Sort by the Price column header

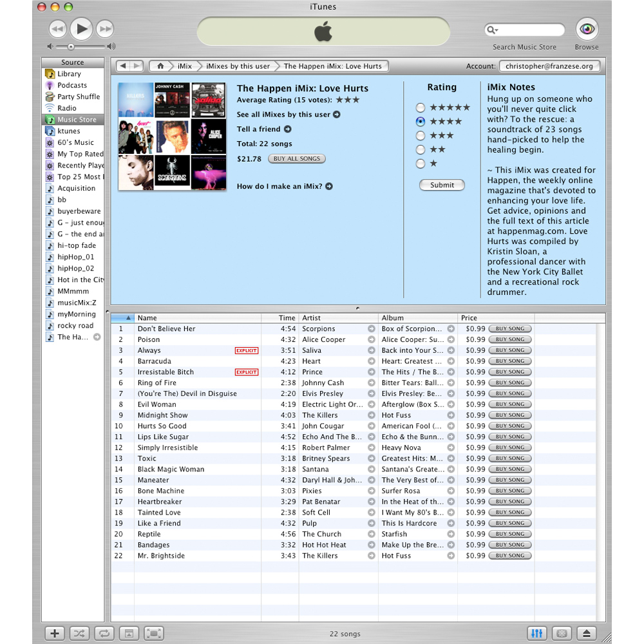pos(496,318)
